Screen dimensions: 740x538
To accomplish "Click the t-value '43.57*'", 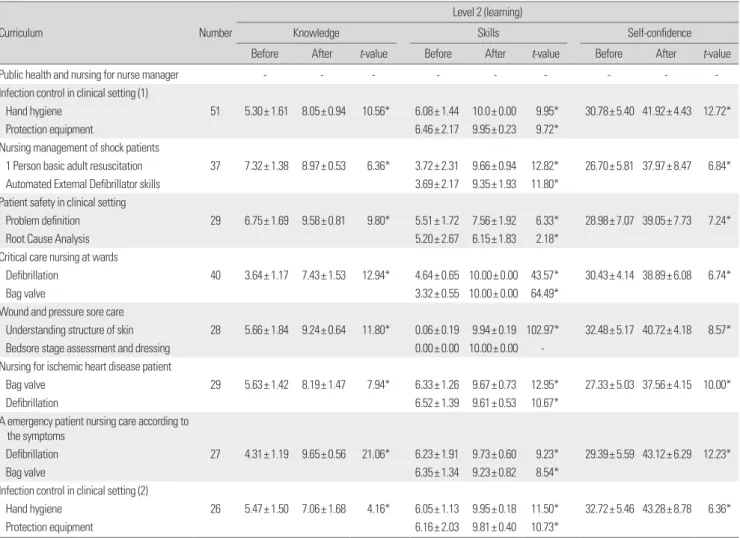I will (x=544, y=276).
